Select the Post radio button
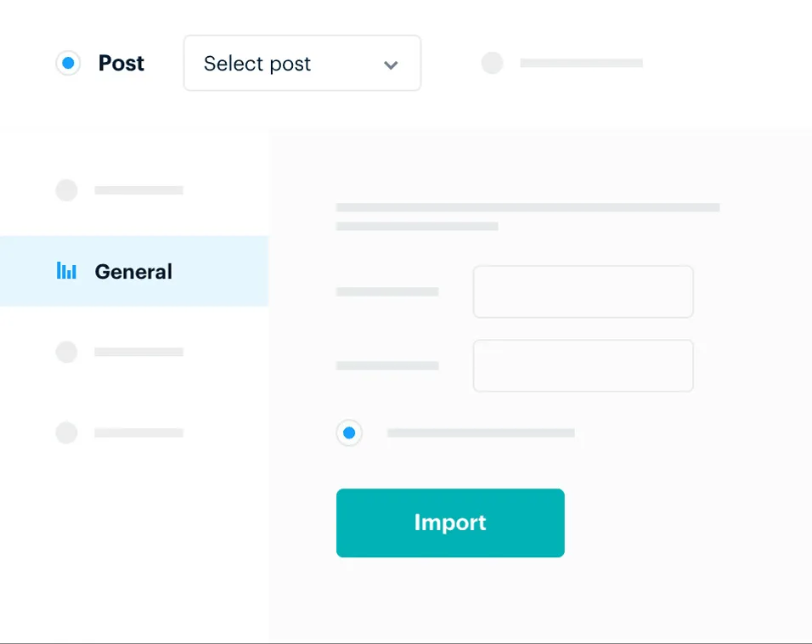Image resolution: width=812 pixels, height=644 pixels. (68, 63)
